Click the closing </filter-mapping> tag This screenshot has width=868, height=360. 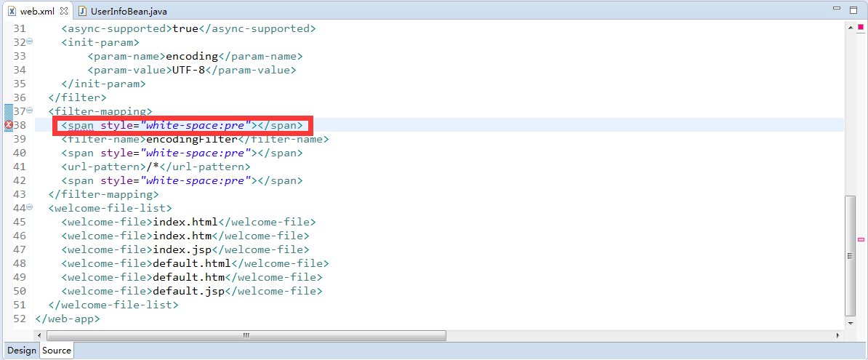point(103,194)
